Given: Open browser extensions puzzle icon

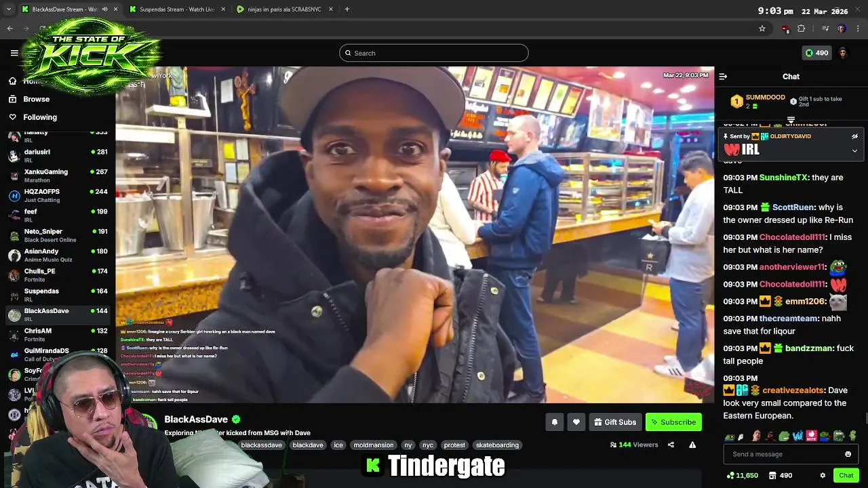Looking at the screenshot, I should (801, 28).
